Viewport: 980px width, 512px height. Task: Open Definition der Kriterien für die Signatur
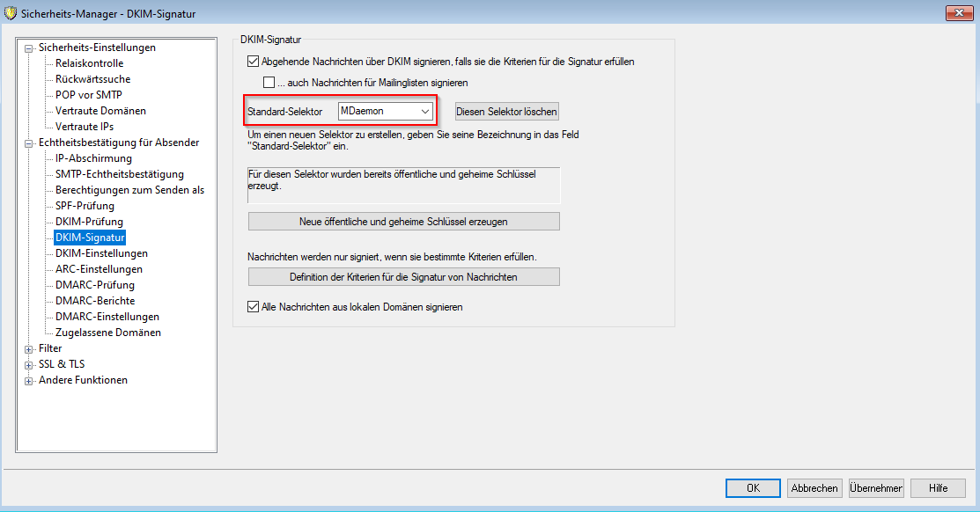(x=403, y=277)
